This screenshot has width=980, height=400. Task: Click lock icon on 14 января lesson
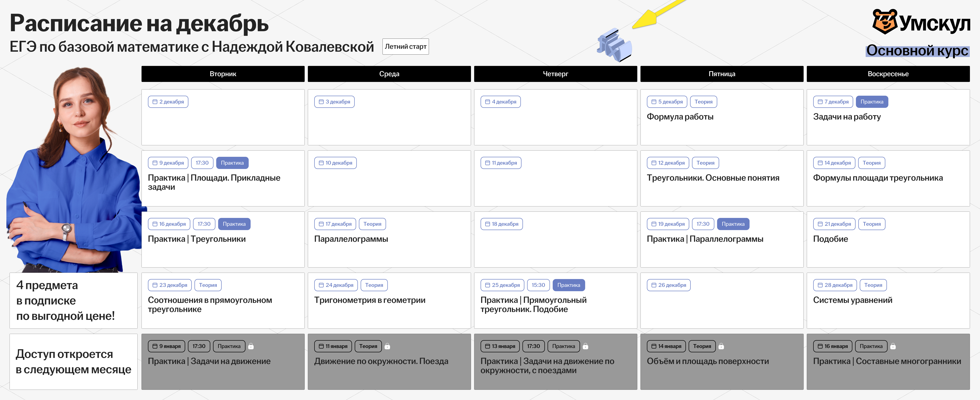[x=721, y=346]
